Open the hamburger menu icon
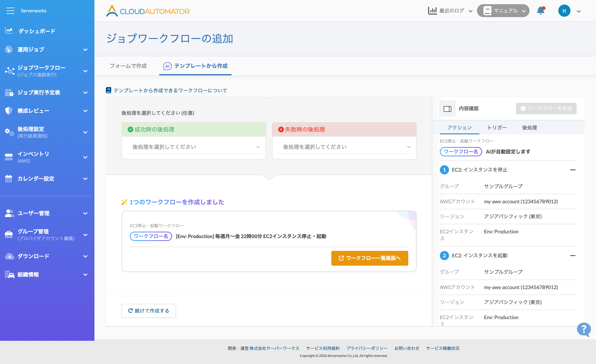The height and width of the screenshot is (364, 596). pos(10,11)
